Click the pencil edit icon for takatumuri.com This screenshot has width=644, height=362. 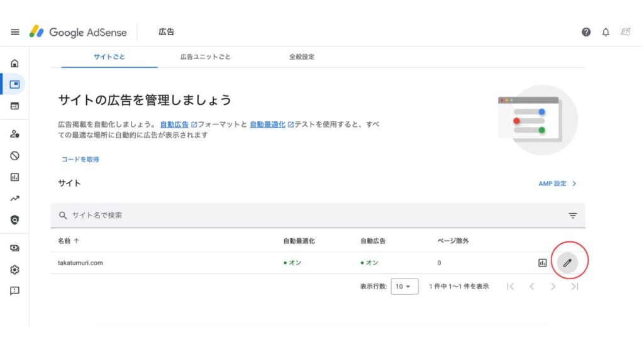coord(567,263)
